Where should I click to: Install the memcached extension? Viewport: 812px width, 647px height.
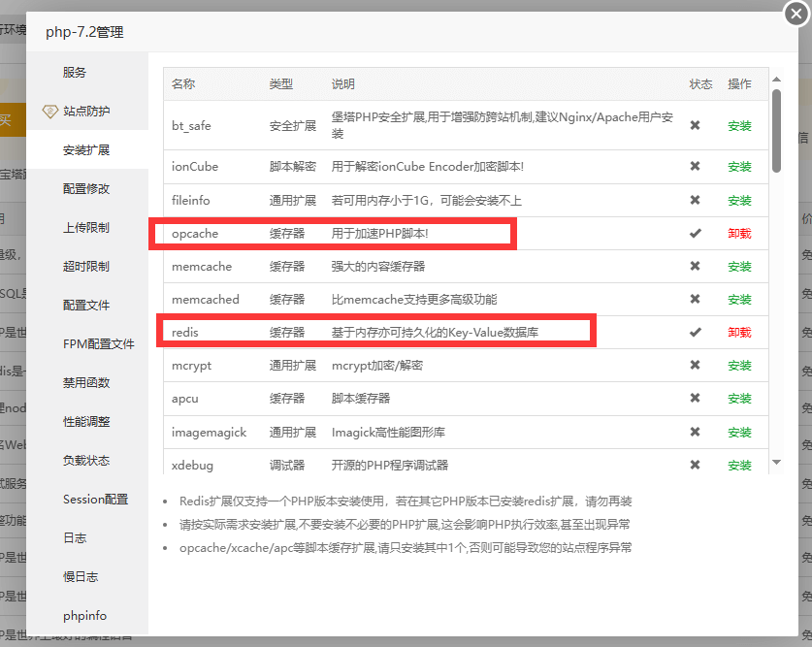[739, 299]
